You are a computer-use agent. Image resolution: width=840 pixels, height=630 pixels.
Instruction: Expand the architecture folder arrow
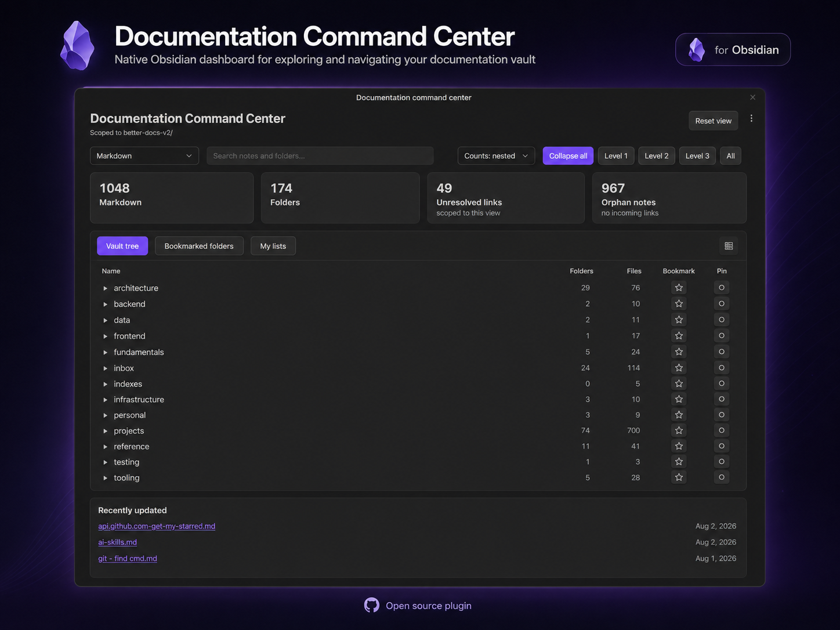click(x=105, y=288)
